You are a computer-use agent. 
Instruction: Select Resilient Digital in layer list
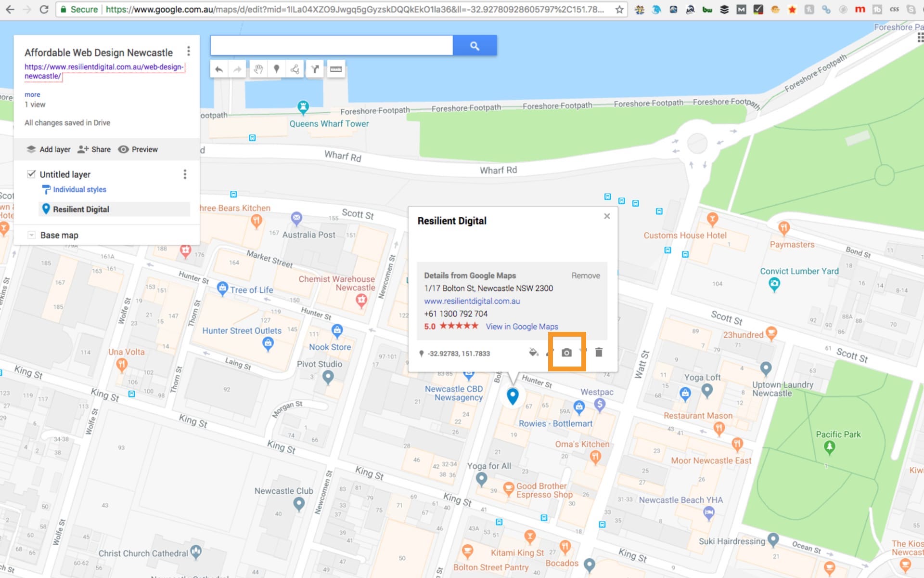click(x=114, y=209)
